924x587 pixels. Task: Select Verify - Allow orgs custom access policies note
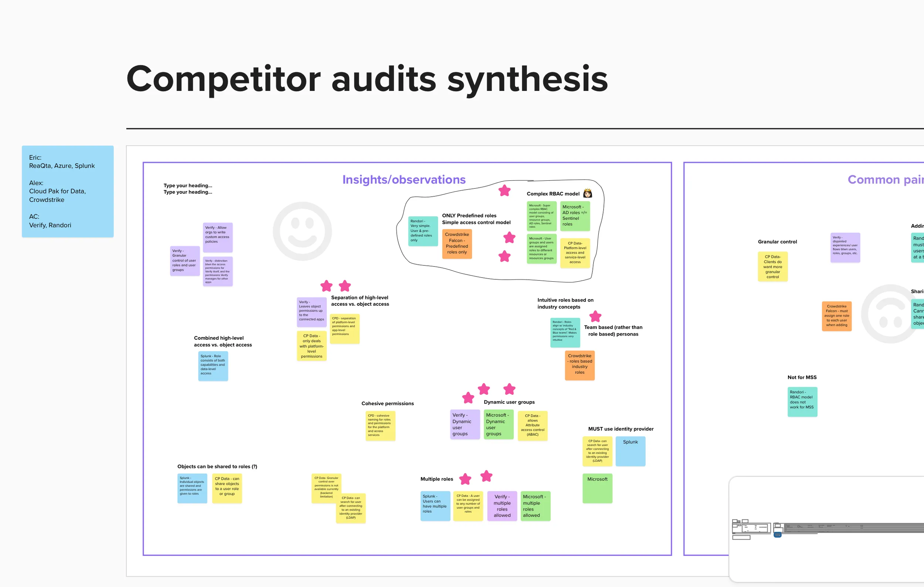218,237
